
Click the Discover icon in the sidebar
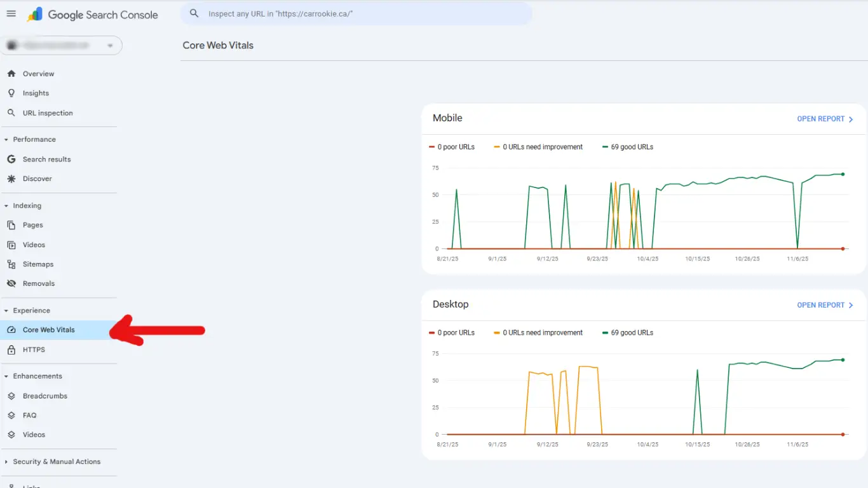[13, 179]
